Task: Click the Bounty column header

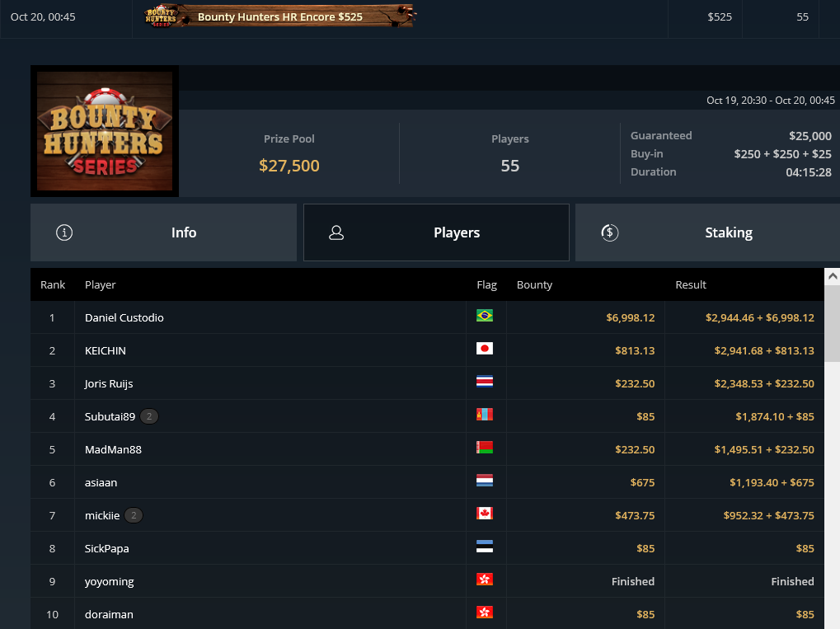Action: (x=534, y=285)
